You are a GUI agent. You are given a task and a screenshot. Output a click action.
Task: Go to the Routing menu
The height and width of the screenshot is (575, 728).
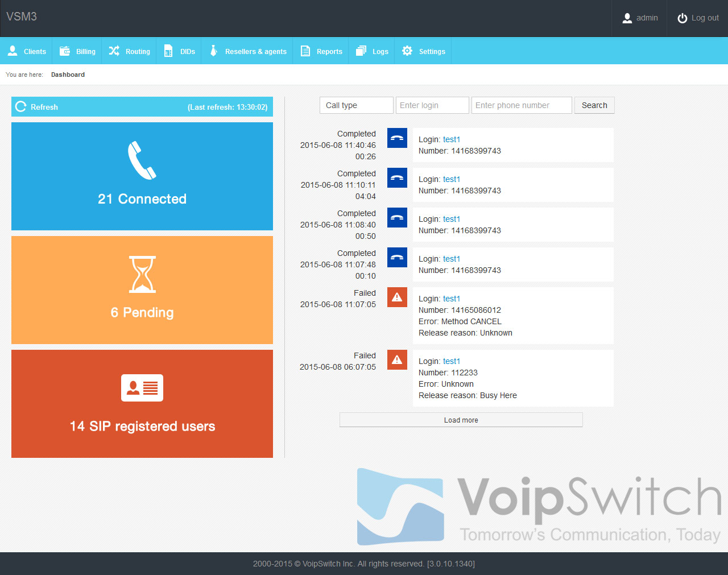pos(130,51)
